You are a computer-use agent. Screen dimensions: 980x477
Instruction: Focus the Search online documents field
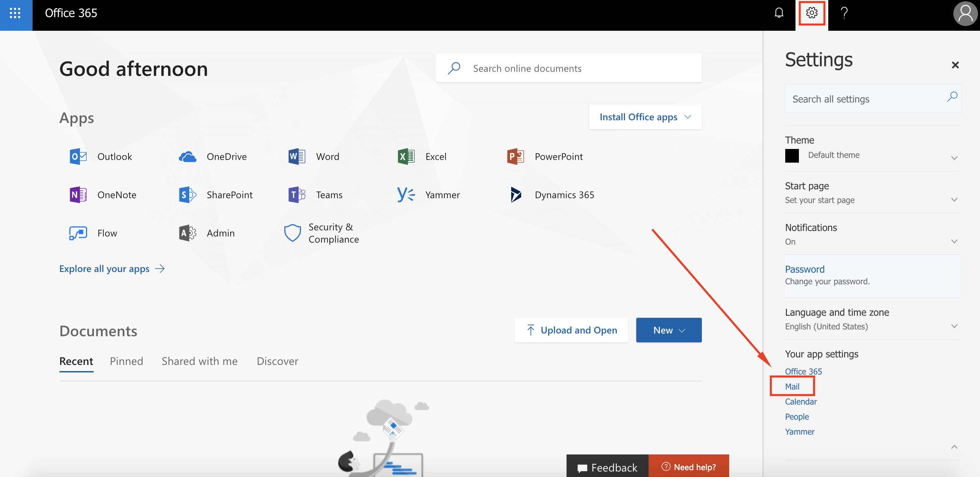(x=568, y=68)
